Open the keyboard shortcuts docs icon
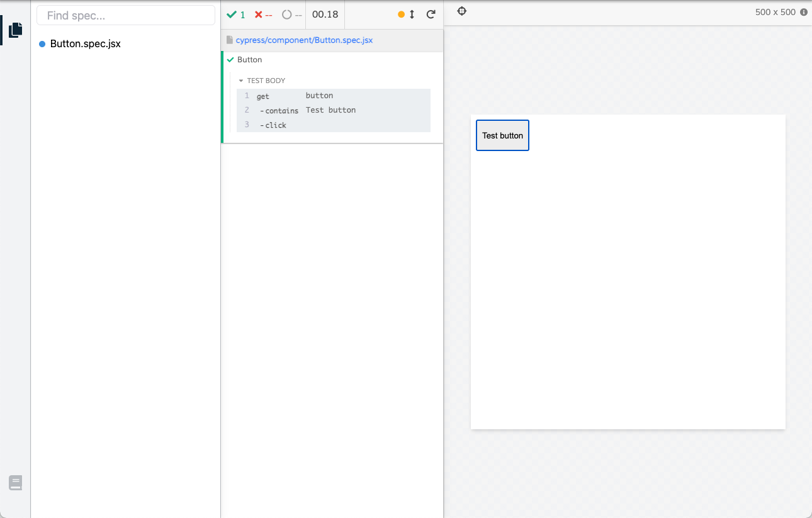812x518 pixels. [x=15, y=482]
